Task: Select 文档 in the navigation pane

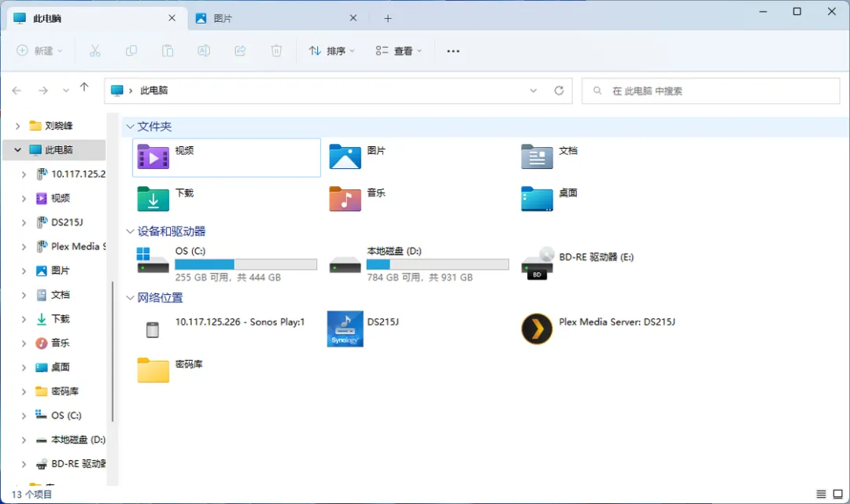Action: (x=60, y=295)
